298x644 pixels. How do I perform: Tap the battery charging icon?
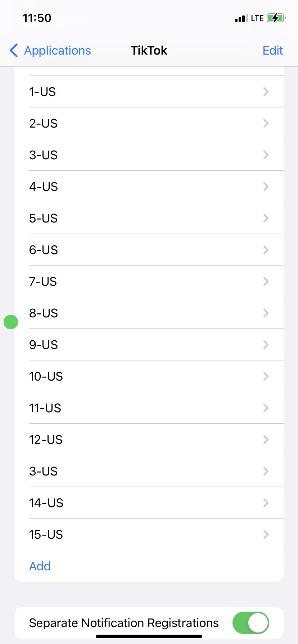point(276,18)
